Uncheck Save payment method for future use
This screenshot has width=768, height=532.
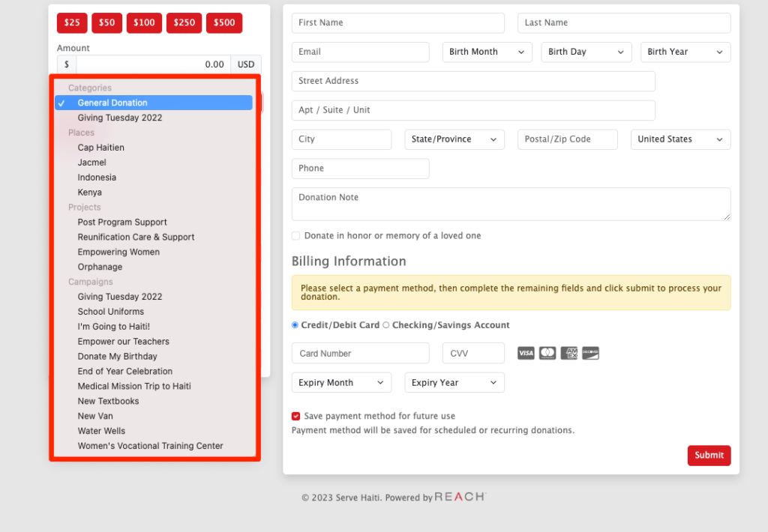(x=295, y=416)
